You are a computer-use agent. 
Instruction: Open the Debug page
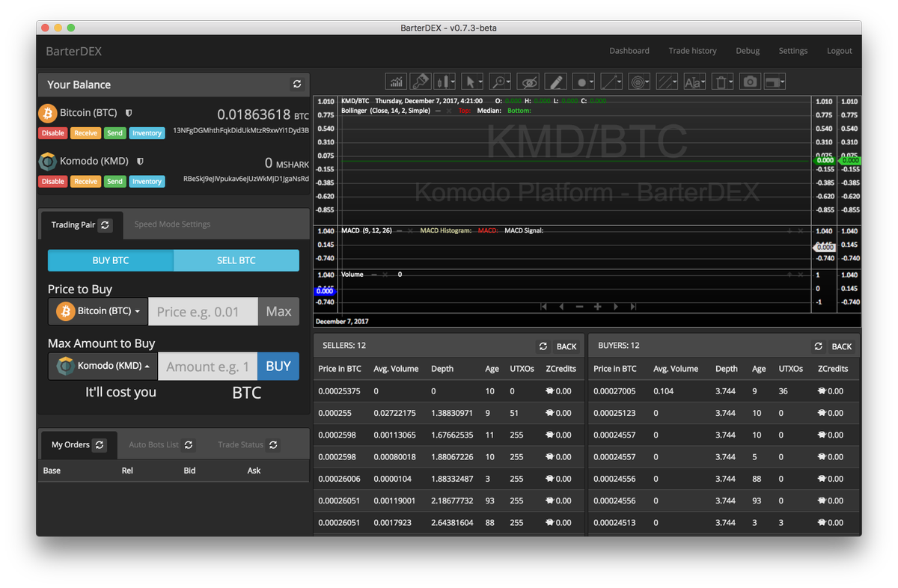[x=748, y=51]
